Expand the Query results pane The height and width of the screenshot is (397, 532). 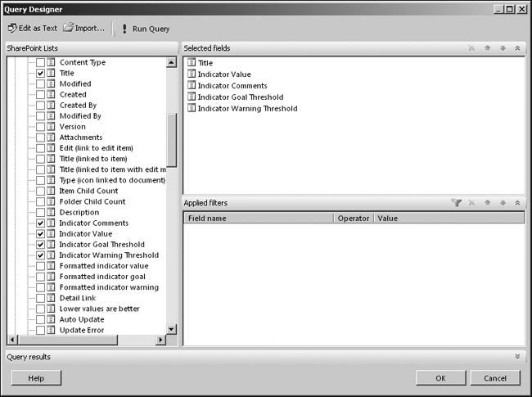[x=517, y=356]
